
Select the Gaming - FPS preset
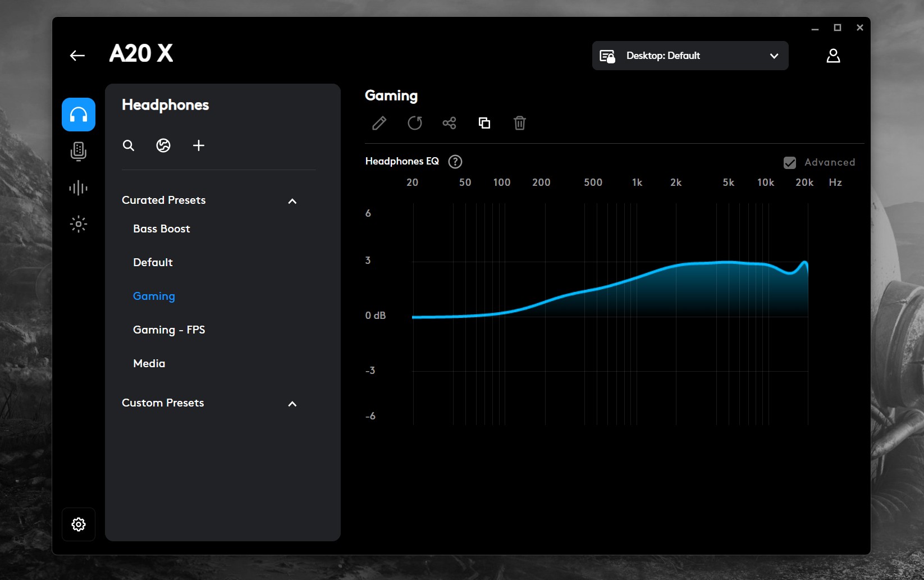[169, 330]
